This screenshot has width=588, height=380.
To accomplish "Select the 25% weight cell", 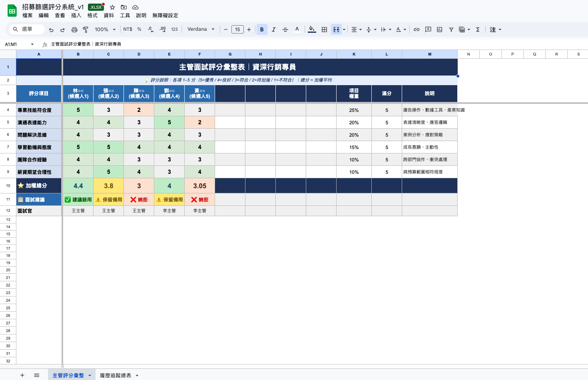I will 354,110.
